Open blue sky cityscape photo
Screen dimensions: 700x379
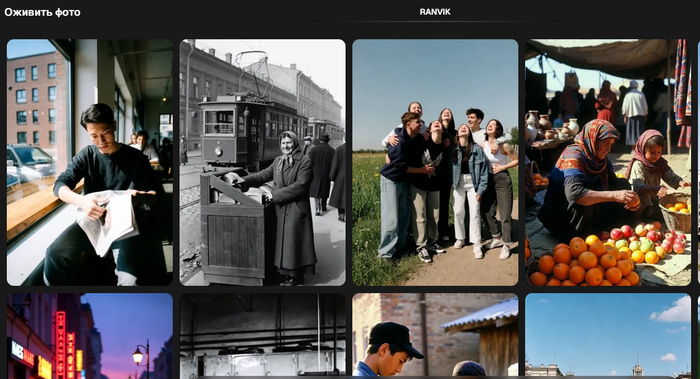(608, 336)
